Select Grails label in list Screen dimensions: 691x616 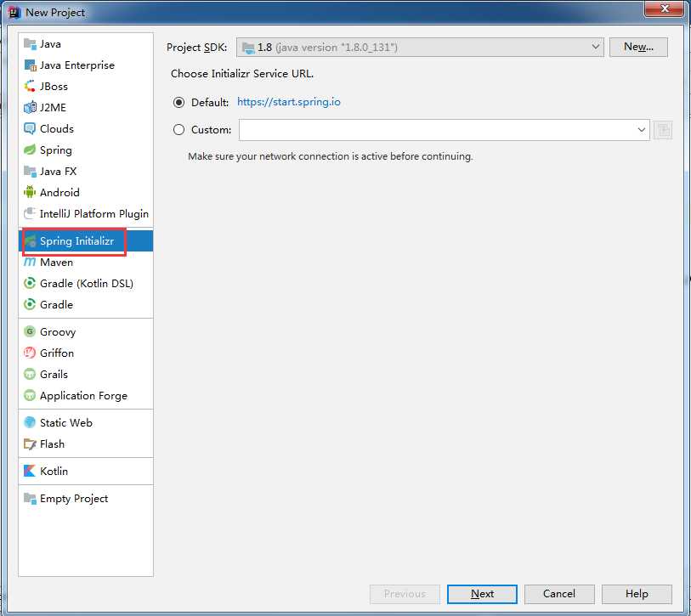pos(54,374)
